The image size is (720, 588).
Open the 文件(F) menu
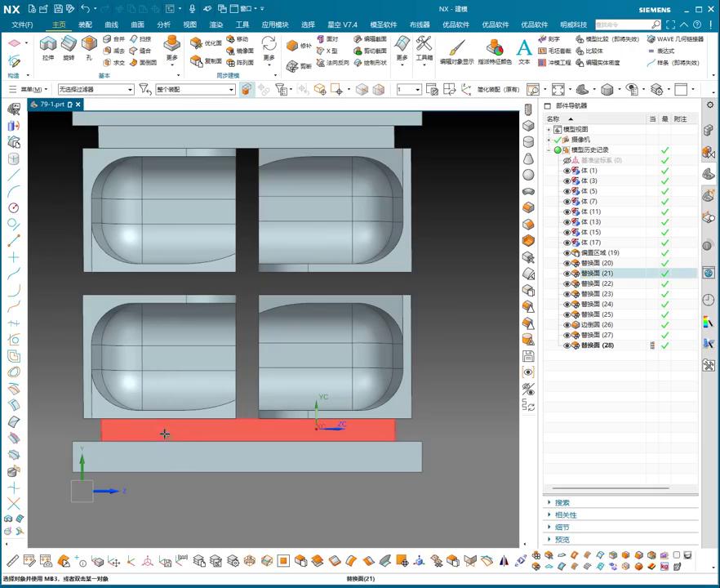(21, 24)
